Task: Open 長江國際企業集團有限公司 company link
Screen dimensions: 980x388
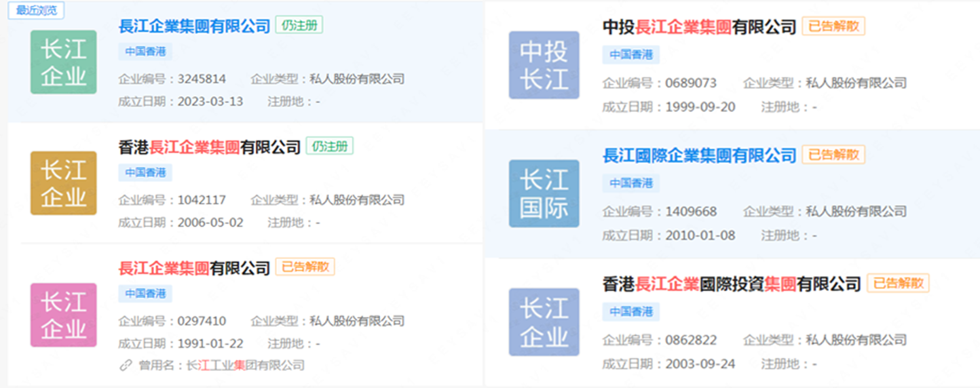Action: pos(699,155)
